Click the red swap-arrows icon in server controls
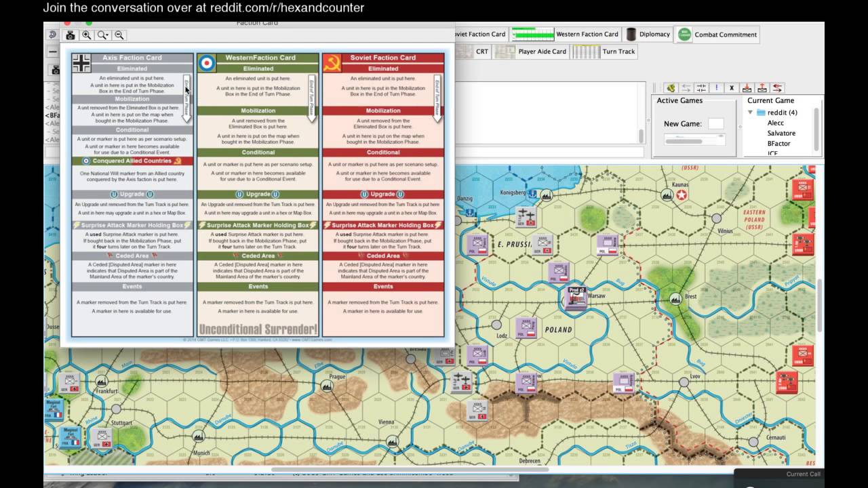Viewport: 868px width, 488px height. (x=777, y=88)
